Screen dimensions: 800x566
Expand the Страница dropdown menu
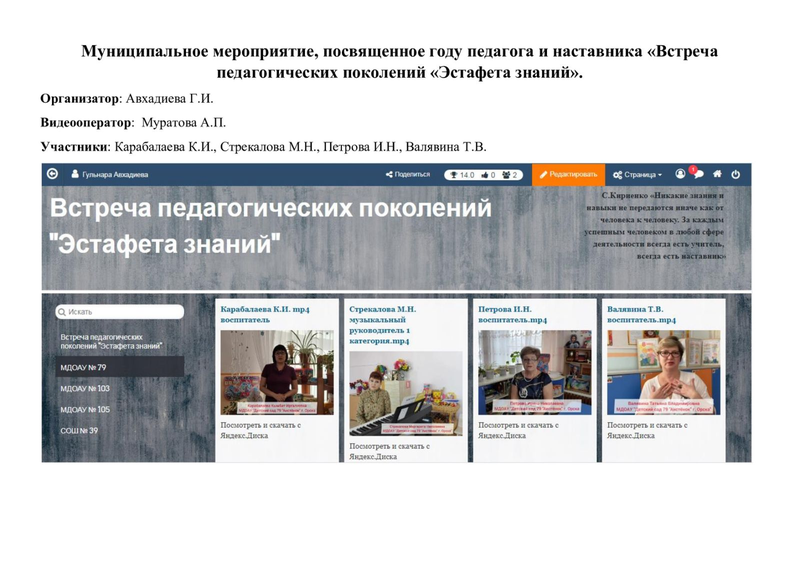click(x=638, y=174)
